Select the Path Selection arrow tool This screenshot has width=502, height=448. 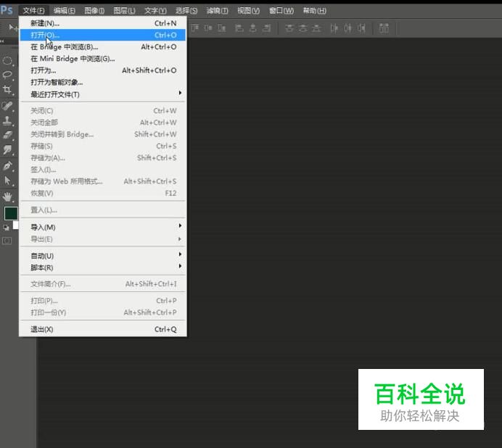(7, 181)
